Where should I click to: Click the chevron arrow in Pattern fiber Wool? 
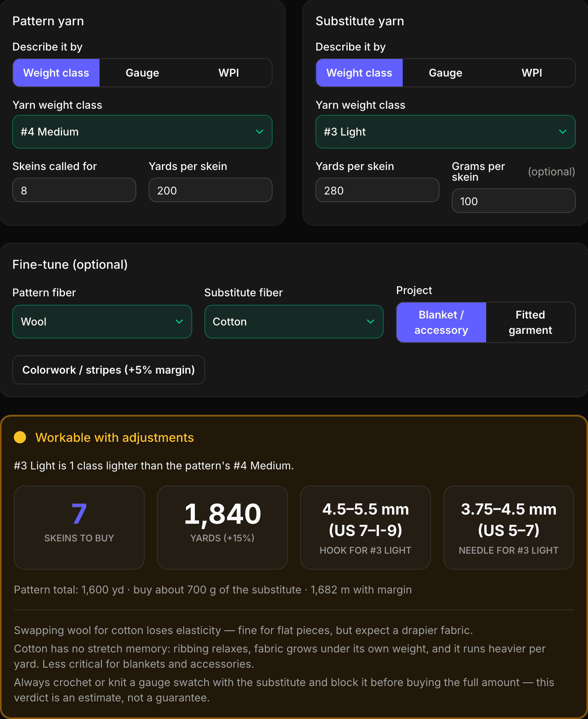pyautogui.click(x=179, y=322)
